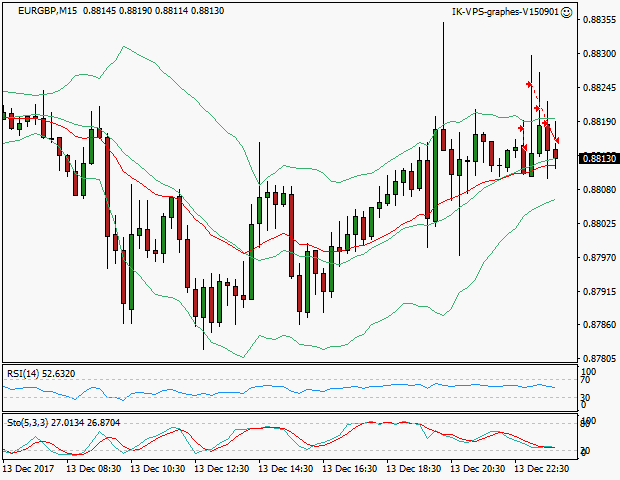Click the Expert Advisor smiley face icon
The height and width of the screenshot is (480, 620).
point(567,12)
